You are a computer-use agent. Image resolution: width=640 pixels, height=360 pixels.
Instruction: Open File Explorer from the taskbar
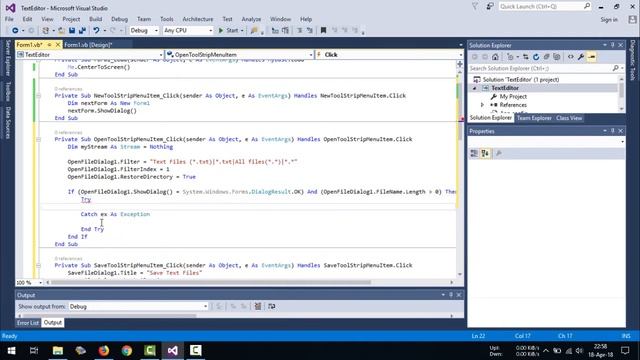click(x=58, y=350)
